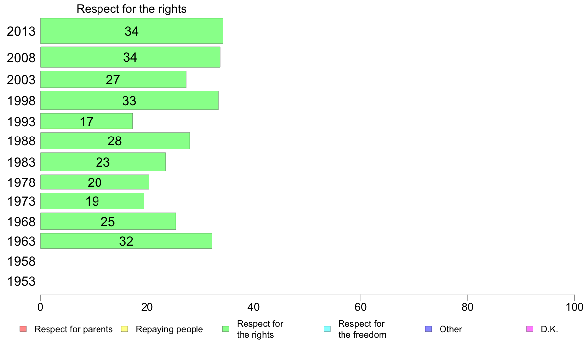
Task: Click the 2003 bar with value 27
Action: click(113, 80)
